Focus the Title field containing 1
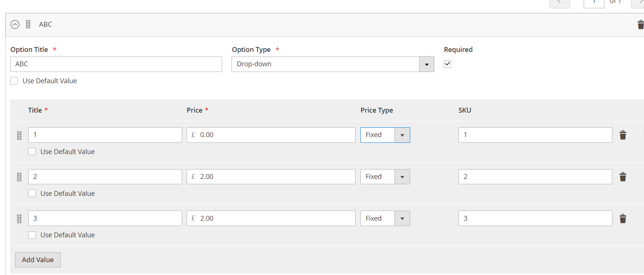The image size is (644, 275). click(x=105, y=135)
